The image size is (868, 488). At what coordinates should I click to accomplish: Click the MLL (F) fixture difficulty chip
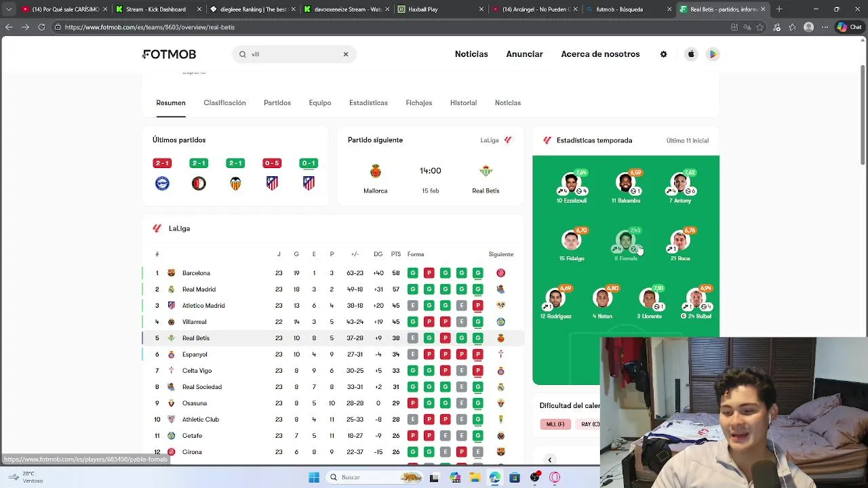(555, 424)
